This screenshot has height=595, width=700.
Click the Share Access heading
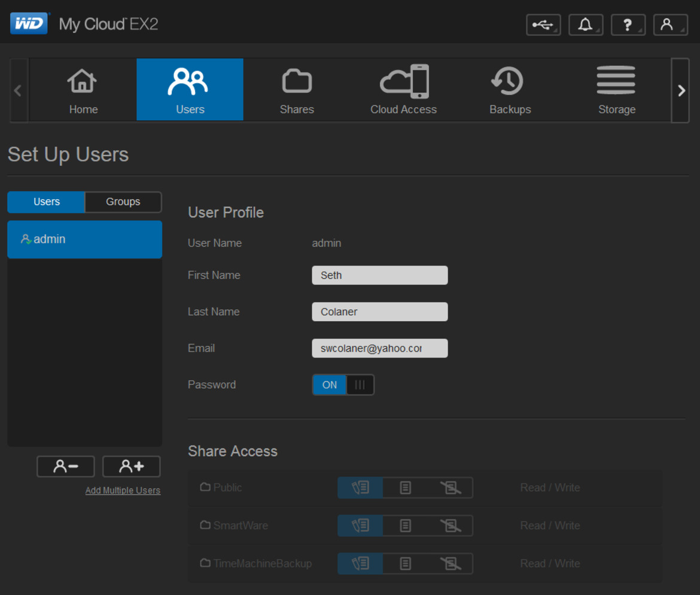click(233, 451)
